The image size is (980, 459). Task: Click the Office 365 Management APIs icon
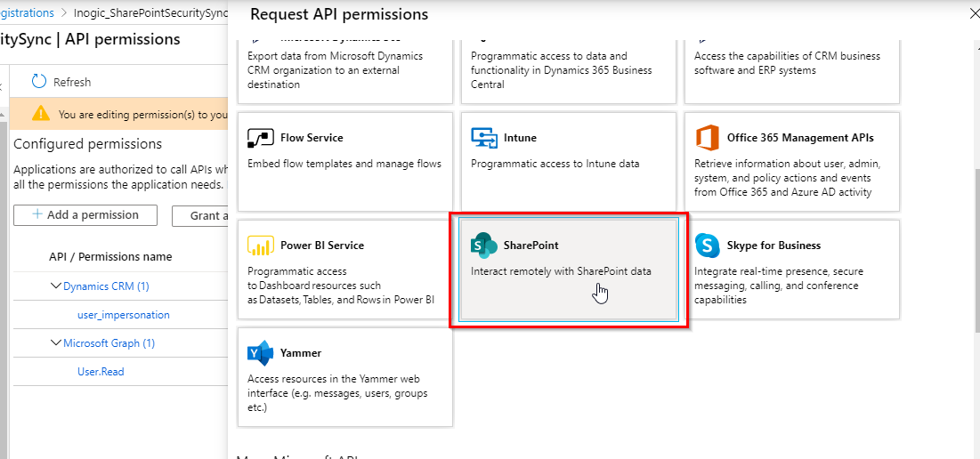click(x=708, y=139)
